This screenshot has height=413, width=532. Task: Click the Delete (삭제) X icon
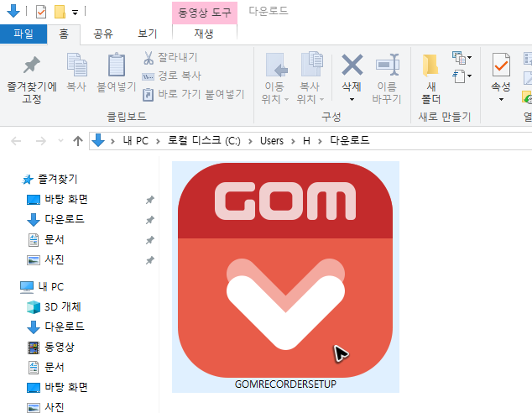(352, 65)
